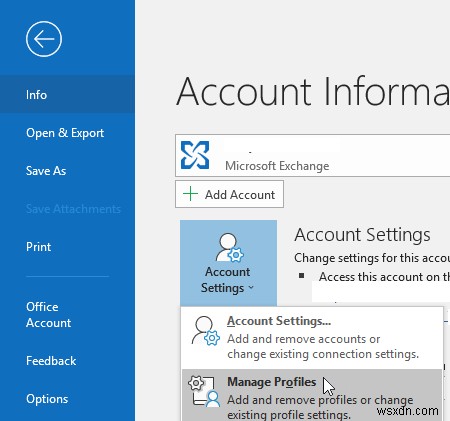Image resolution: width=450 pixels, height=421 pixels.
Task: Click the back arrow circle icon
Action: tap(44, 39)
